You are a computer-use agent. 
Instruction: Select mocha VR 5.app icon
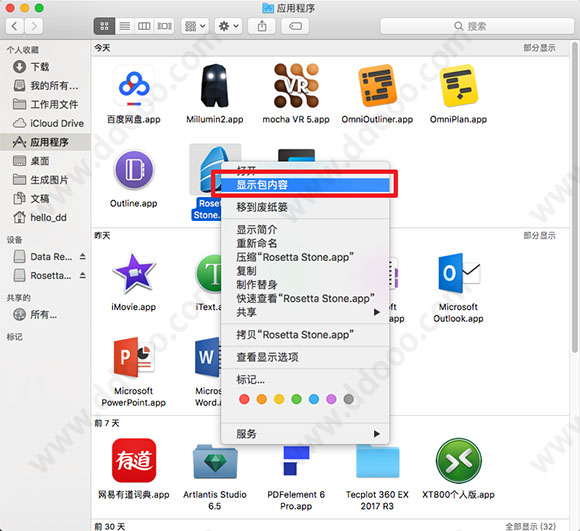click(x=296, y=86)
